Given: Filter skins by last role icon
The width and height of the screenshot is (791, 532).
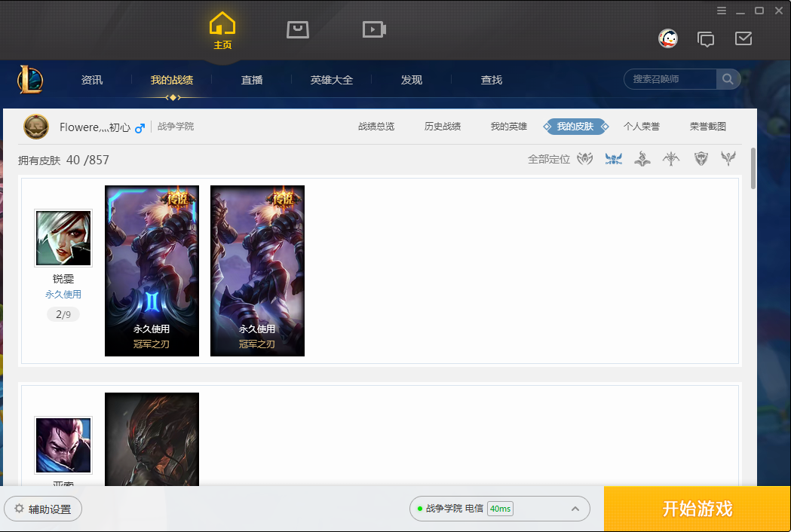Looking at the screenshot, I should 728,159.
